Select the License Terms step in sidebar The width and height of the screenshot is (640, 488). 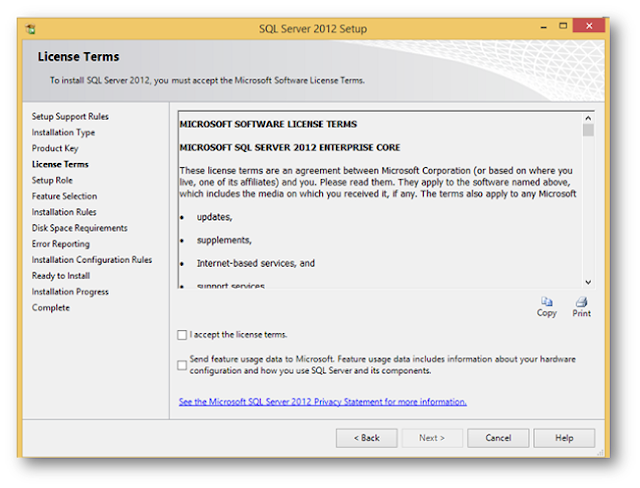pos(60,164)
